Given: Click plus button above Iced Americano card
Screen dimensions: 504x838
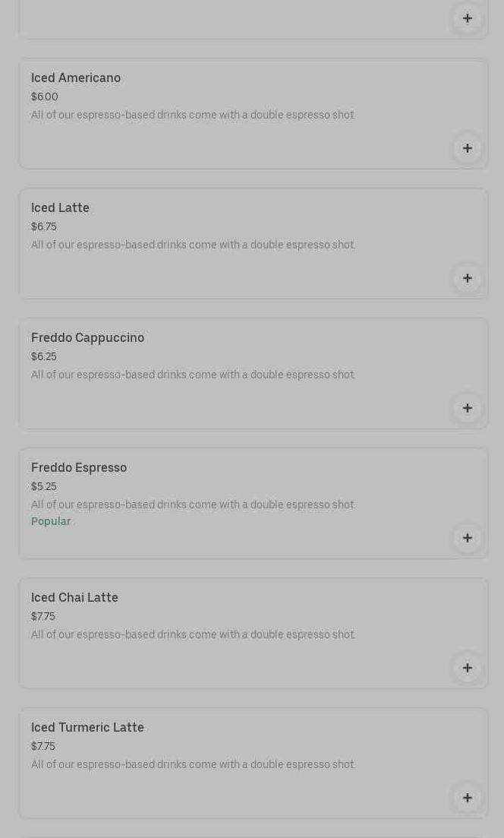Looking at the screenshot, I should click(x=468, y=18).
